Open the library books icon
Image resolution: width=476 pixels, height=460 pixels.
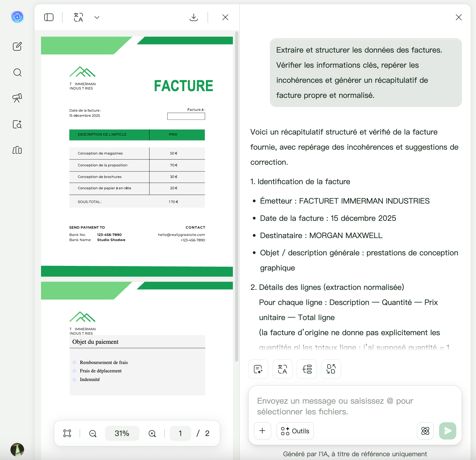tap(17, 150)
